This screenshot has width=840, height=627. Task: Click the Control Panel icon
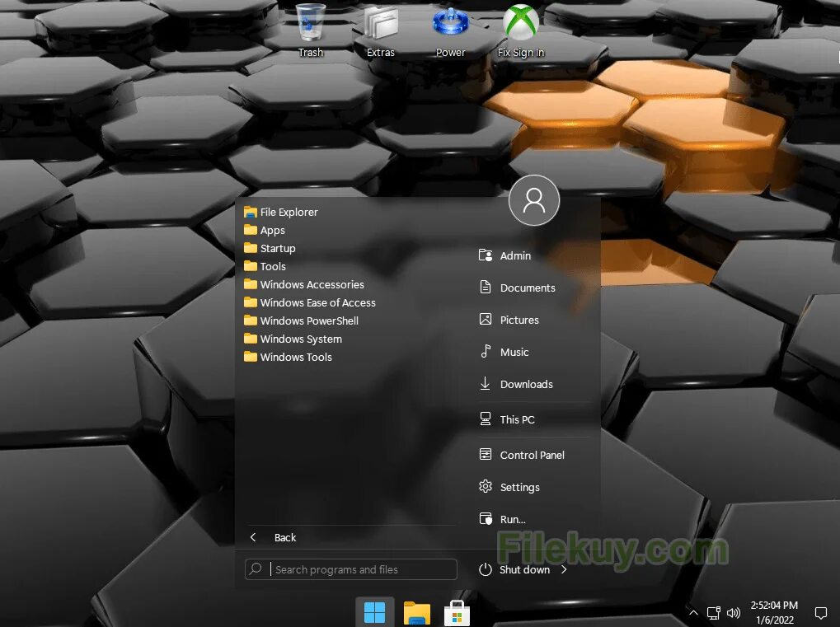[486, 455]
